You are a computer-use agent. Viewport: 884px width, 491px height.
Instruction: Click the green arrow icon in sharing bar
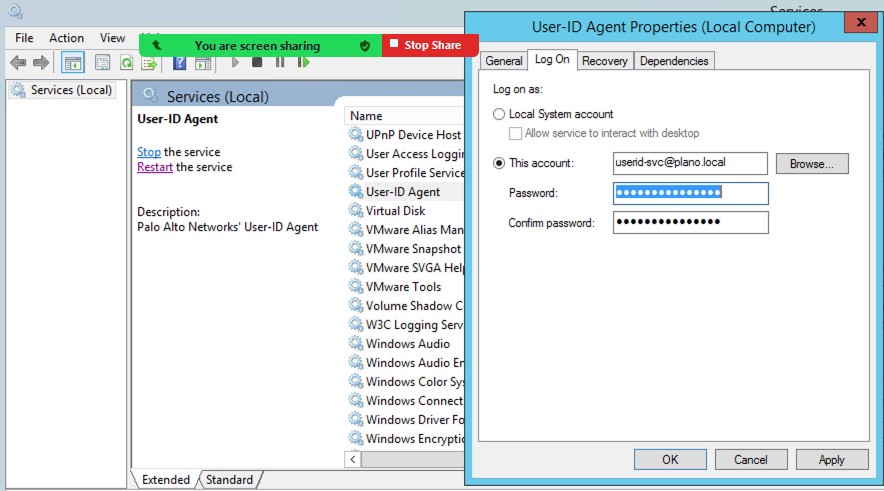(x=157, y=45)
